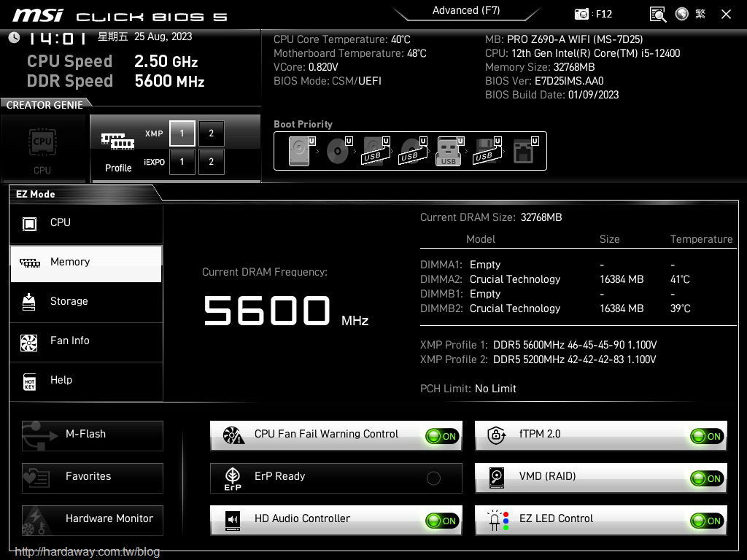The image size is (747, 560).
Task: Click the screenshot camera icon (F12)
Action: (581, 14)
